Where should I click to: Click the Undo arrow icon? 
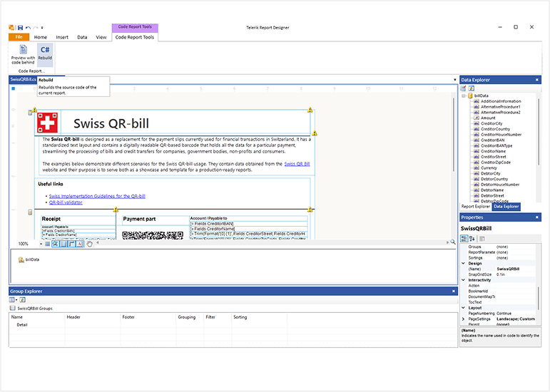[x=28, y=27]
